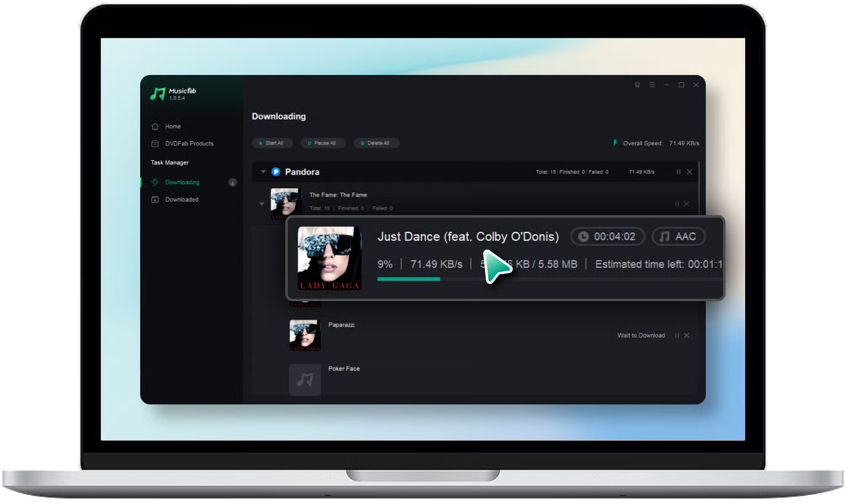The image size is (846, 504).
Task: Pause the Paparazzi download
Action: 677,336
